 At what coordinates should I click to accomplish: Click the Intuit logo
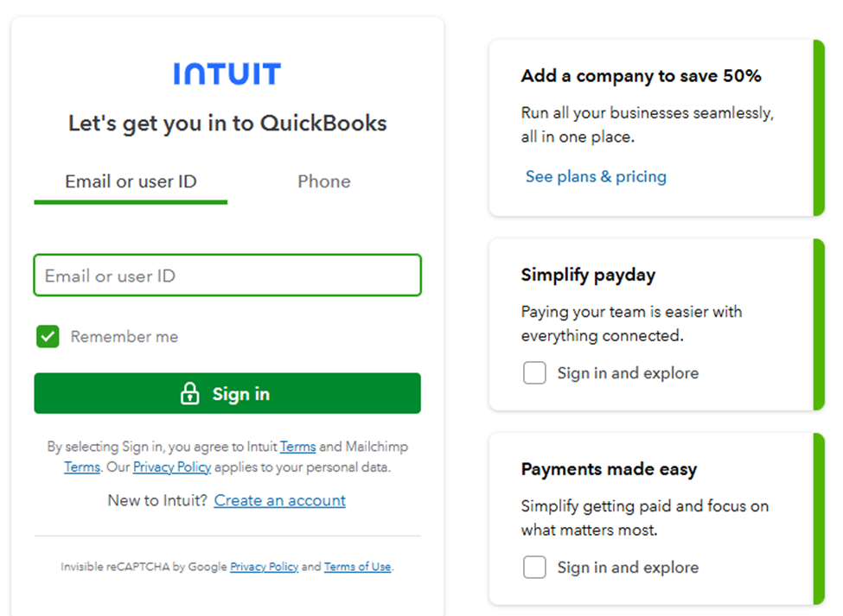227,73
